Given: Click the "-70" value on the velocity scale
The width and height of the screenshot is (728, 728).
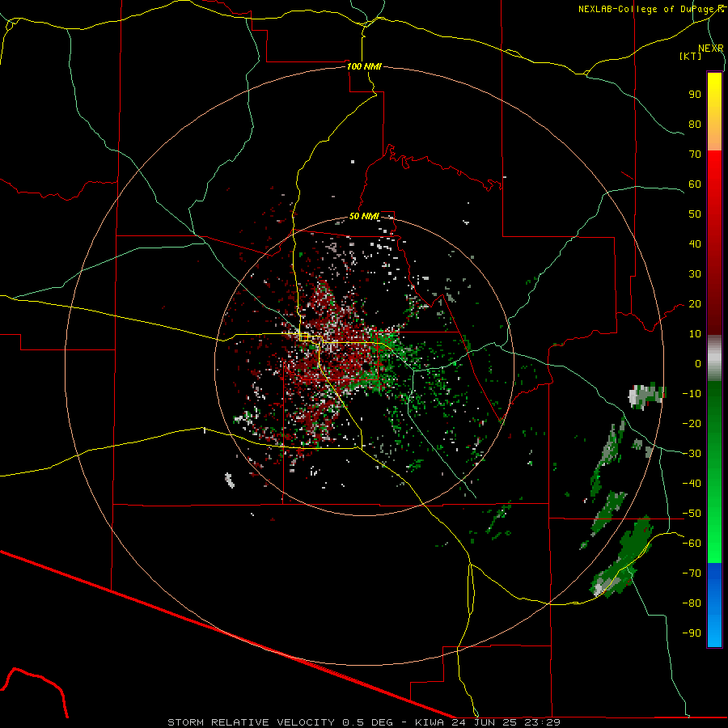Looking at the screenshot, I should point(692,574).
